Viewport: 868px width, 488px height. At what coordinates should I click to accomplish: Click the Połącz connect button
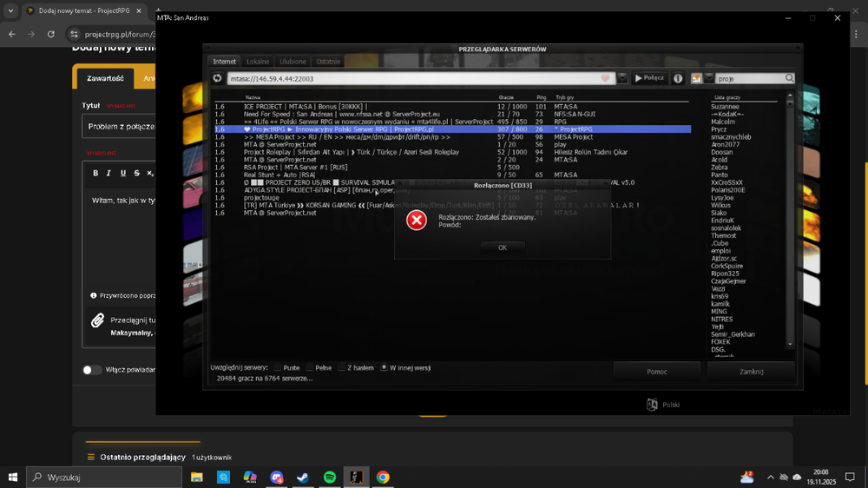(x=649, y=78)
